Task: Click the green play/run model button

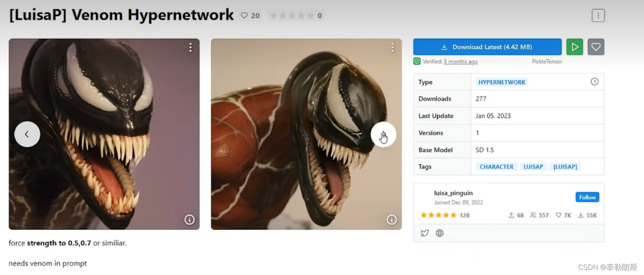Action: click(575, 47)
